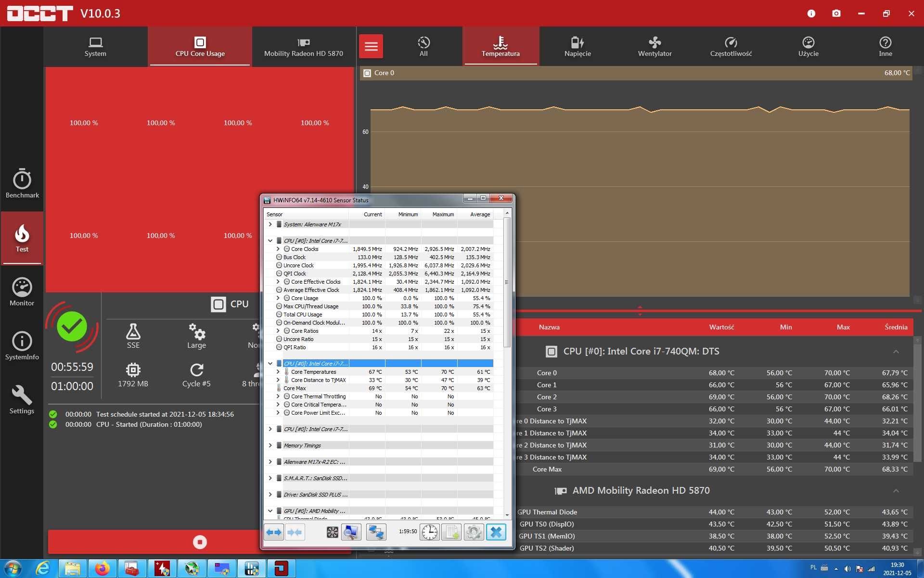Switch to System tab in OCCT
The width and height of the screenshot is (924, 578).
coord(95,47)
